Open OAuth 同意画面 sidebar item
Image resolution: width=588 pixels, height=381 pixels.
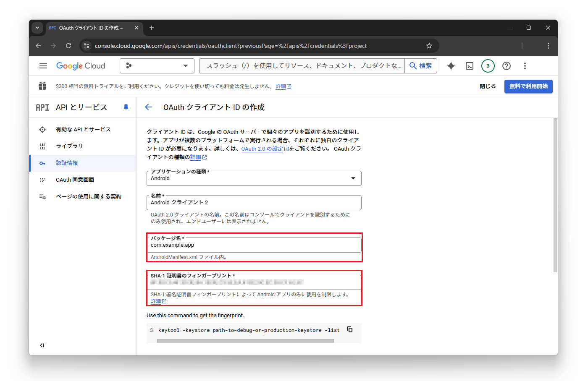tap(83, 180)
